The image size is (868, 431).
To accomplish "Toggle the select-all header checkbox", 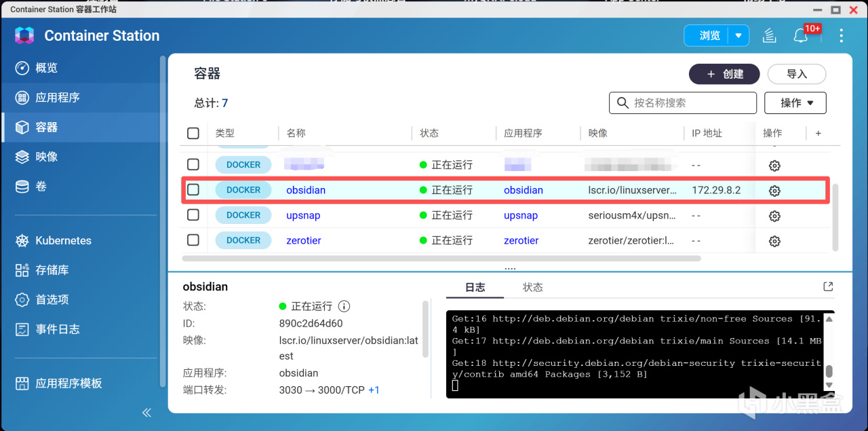I will coord(193,133).
